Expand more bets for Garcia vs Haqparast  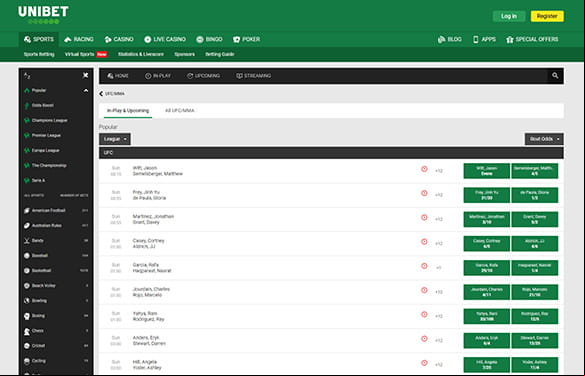click(x=439, y=267)
